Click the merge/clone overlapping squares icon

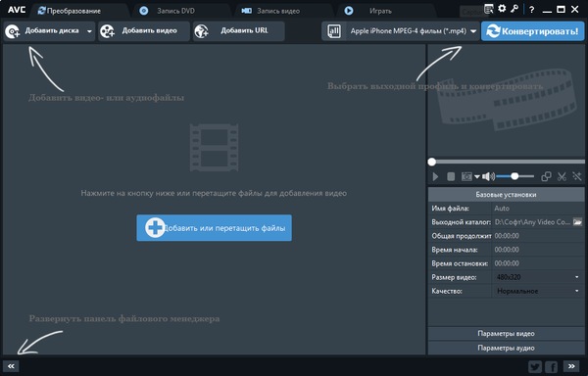pos(546,176)
